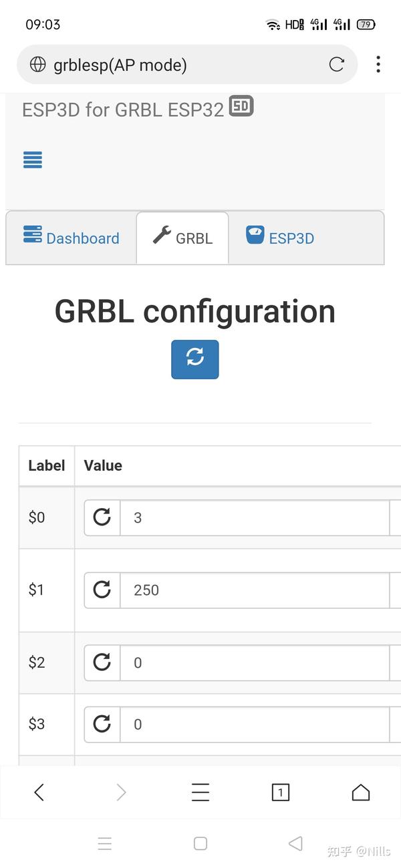Open the ESP3D tab

point(280,238)
